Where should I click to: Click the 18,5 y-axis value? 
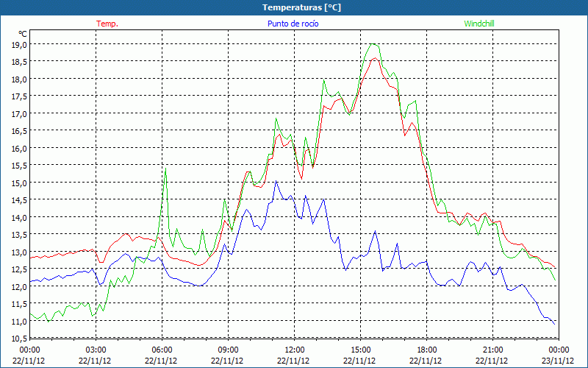tap(20, 62)
